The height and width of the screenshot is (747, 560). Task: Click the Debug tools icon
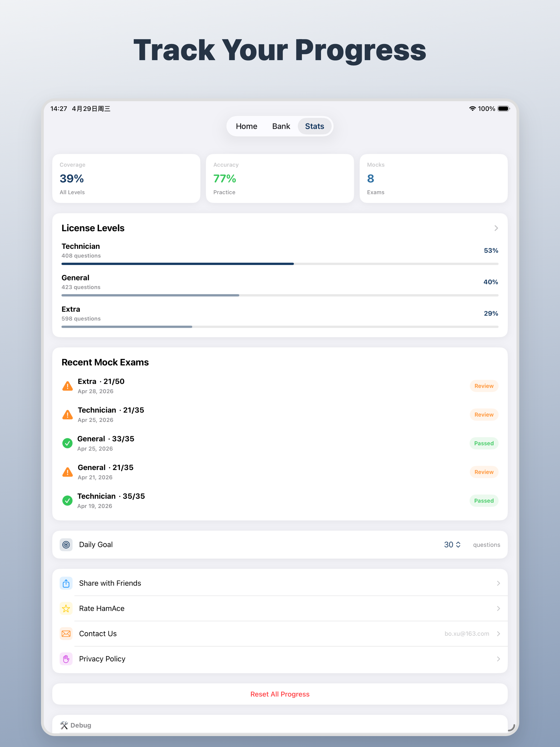coord(64,725)
